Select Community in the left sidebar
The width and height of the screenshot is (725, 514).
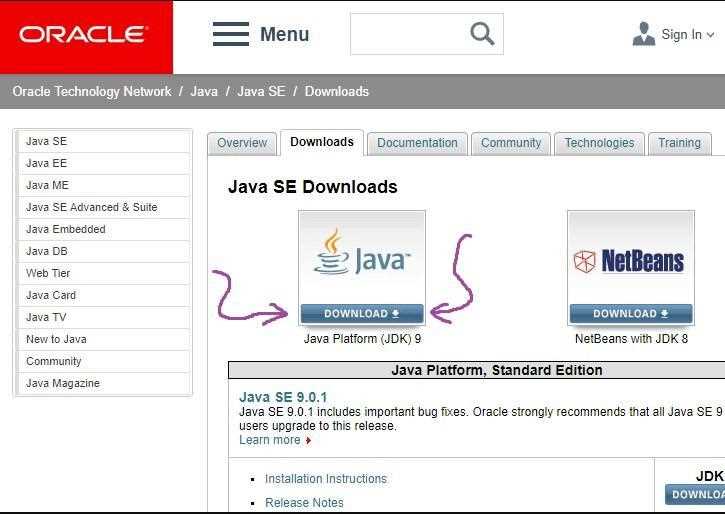tap(103, 361)
